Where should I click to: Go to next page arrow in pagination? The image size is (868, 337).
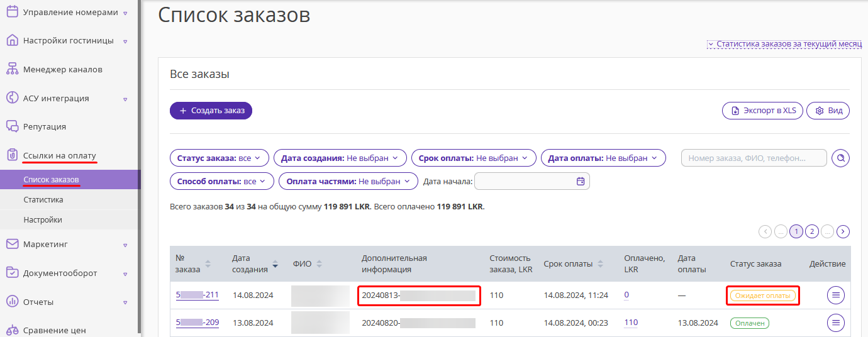(x=843, y=231)
